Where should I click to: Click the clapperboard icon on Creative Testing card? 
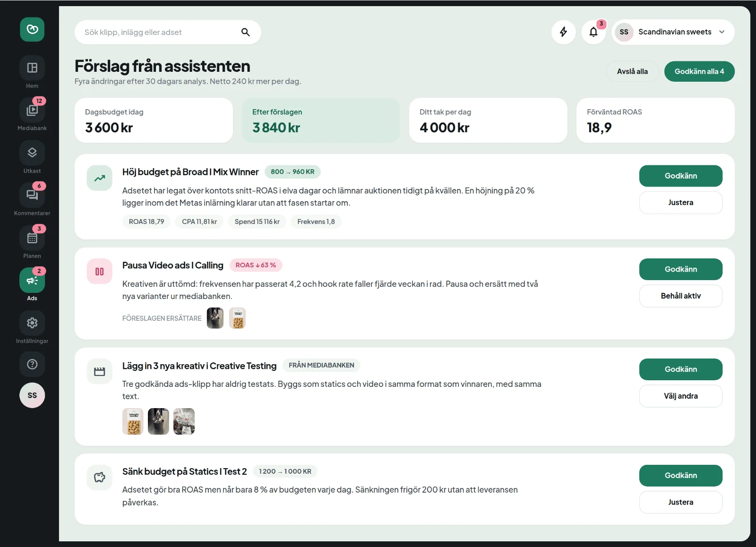click(100, 372)
